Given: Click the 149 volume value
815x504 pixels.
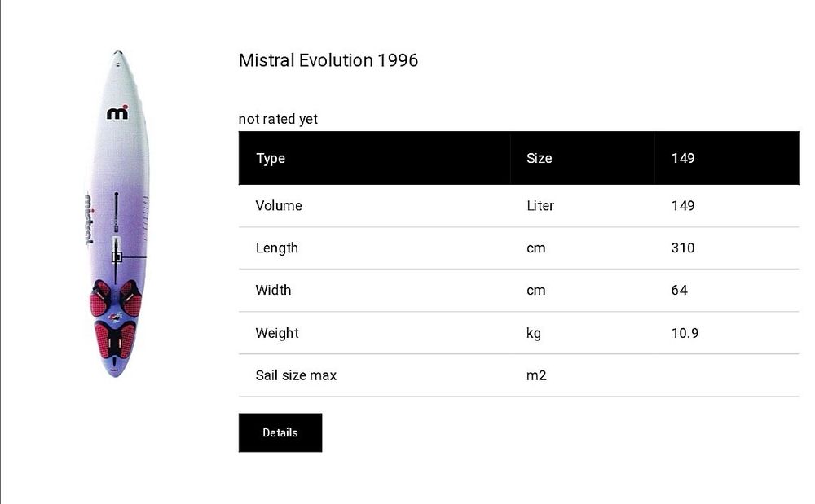Looking at the screenshot, I should point(683,206).
